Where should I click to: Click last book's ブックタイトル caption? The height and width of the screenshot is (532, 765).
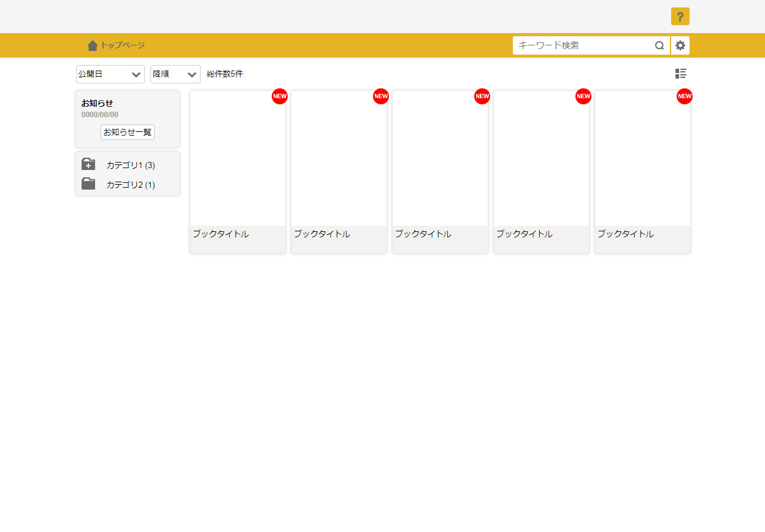coord(626,234)
